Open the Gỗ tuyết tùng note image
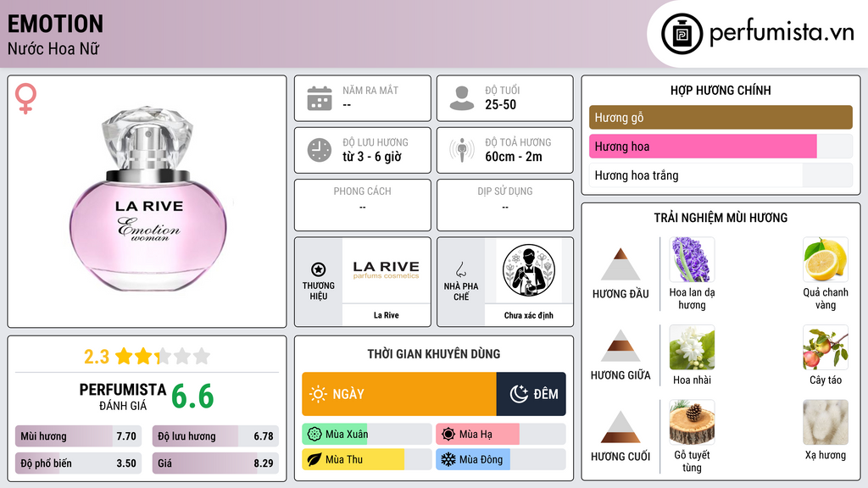The image size is (868, 488). coord(692,423)
